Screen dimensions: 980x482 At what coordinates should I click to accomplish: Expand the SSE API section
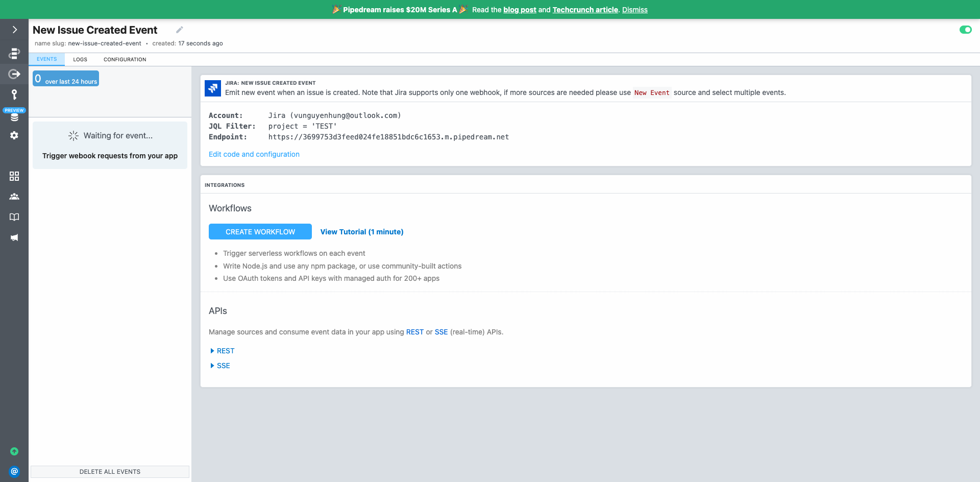coord(220,366)
